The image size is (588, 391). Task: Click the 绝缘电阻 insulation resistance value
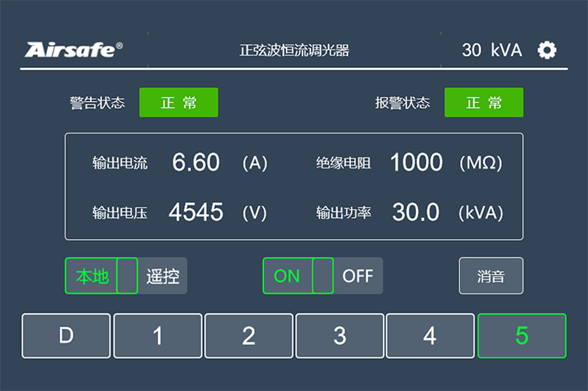(416, 163)
